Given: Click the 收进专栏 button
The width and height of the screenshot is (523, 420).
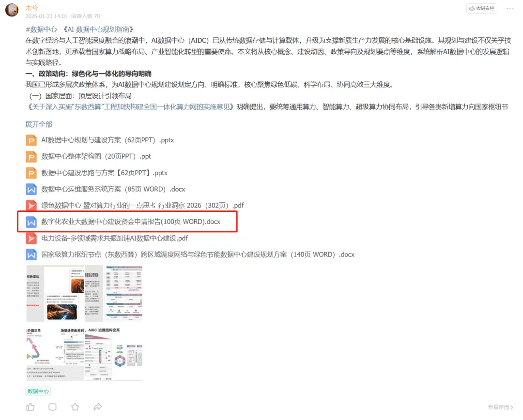Looking at the screenshot, I should click(x=482, y=8).
